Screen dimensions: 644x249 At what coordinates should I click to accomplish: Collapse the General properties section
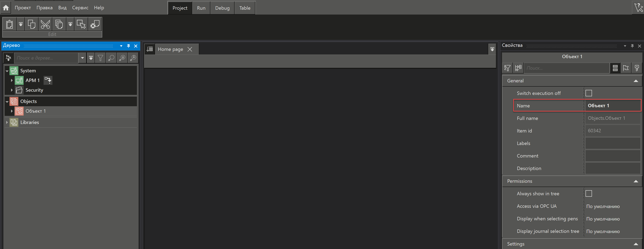pos(636,81)
